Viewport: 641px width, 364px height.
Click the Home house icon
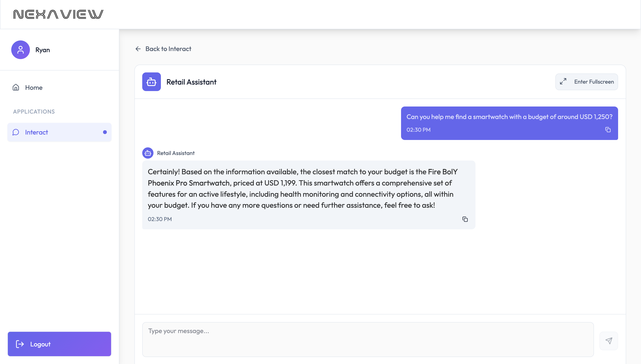[x=16, y=87]
